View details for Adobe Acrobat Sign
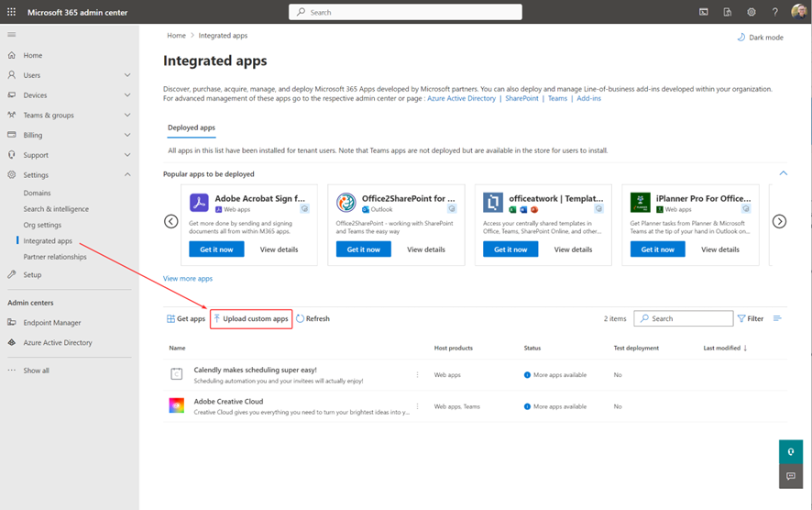Viewport: 812px width, 510px height. pos(280,249)
